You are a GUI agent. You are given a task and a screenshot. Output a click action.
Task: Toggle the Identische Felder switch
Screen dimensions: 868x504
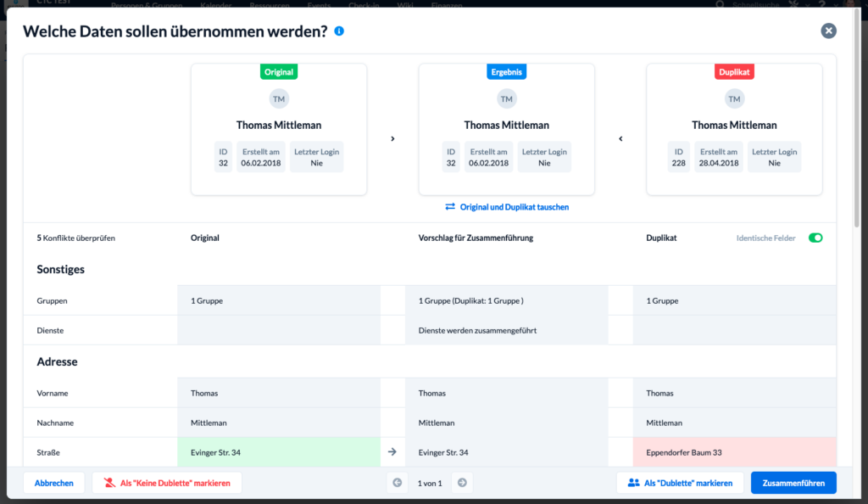pos(815,238)
